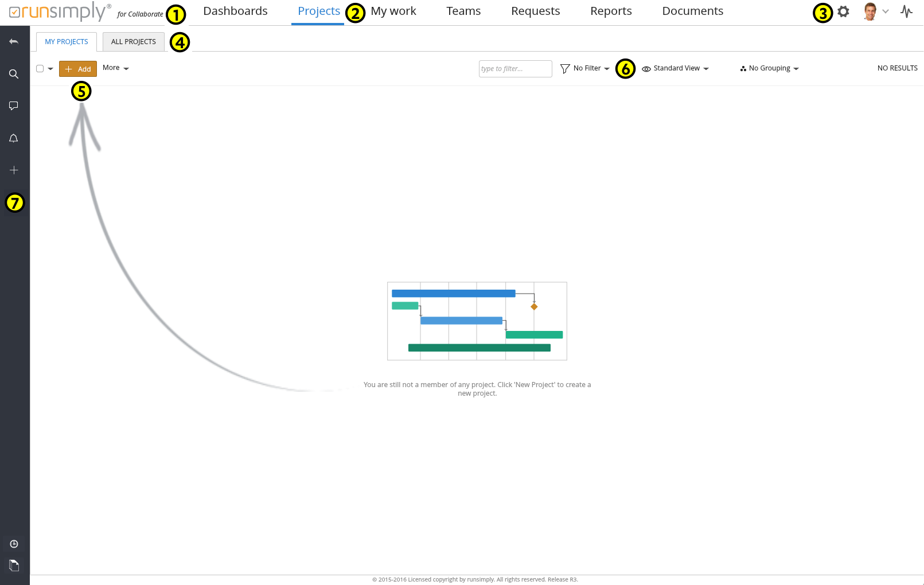Open the Reports section

(611, 11)
